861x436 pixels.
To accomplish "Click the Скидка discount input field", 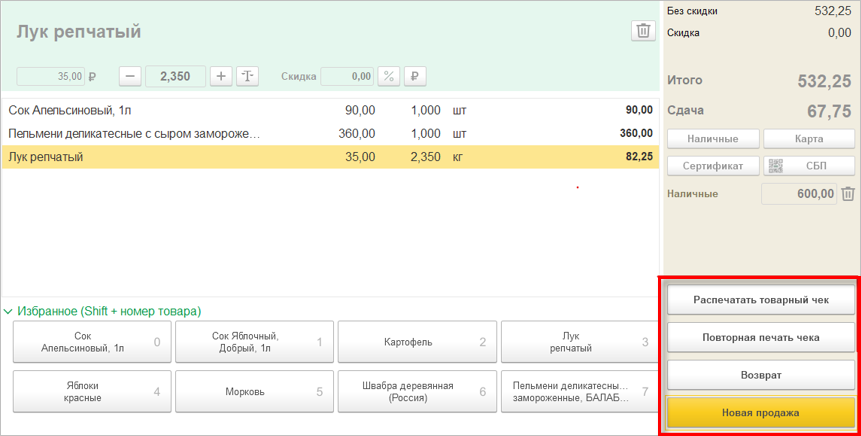I will [347, 76].
